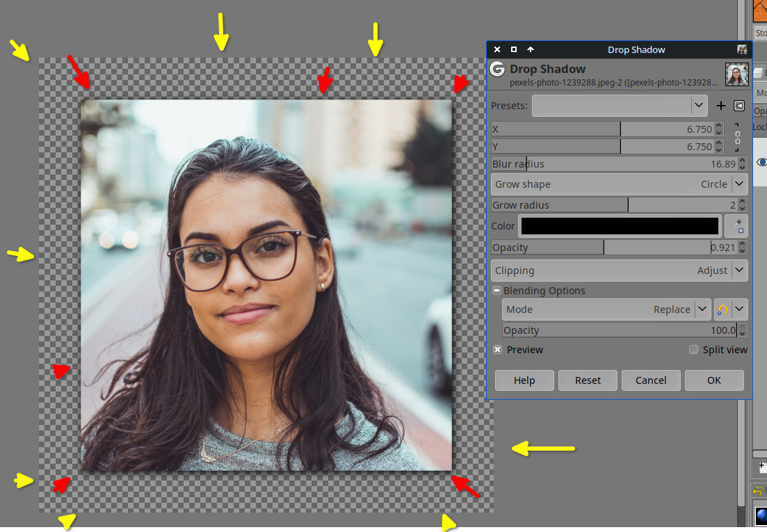
Task: Pick shadow color with the eyedropper
Action: [x=737, y=227]
